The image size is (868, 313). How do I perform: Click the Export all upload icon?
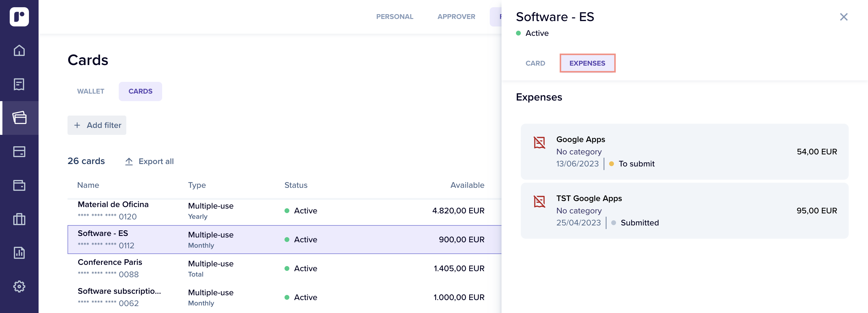[x=129, y=161]
